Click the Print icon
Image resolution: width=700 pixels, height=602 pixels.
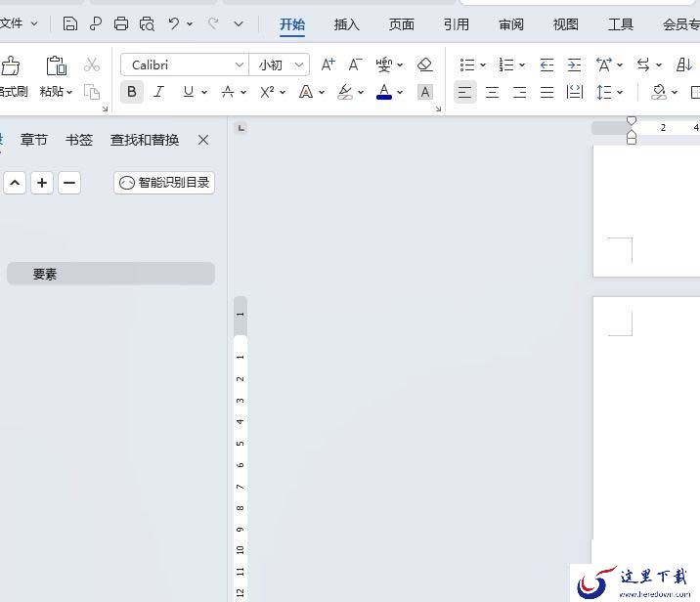121,23
